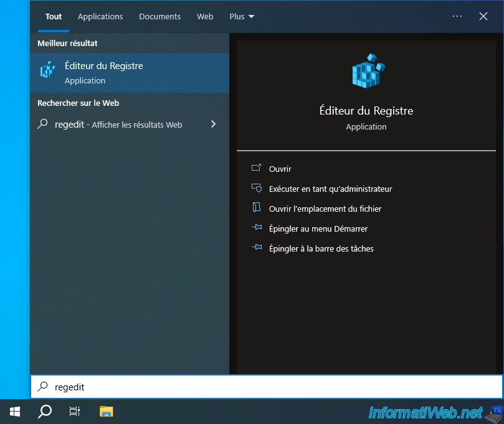Click the Registry Editor icon in best result
504x424 pixels.
click(47, 70)
